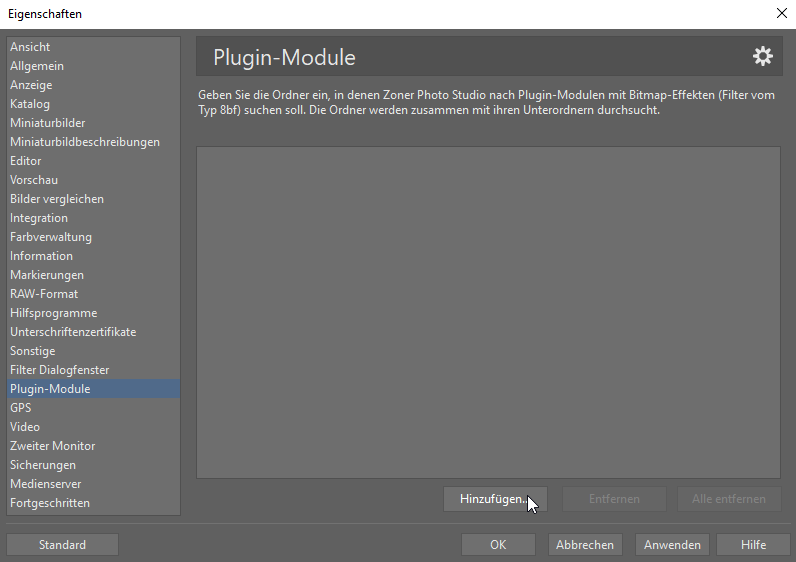Close the Eigenschaften dialog

[782, 13]
